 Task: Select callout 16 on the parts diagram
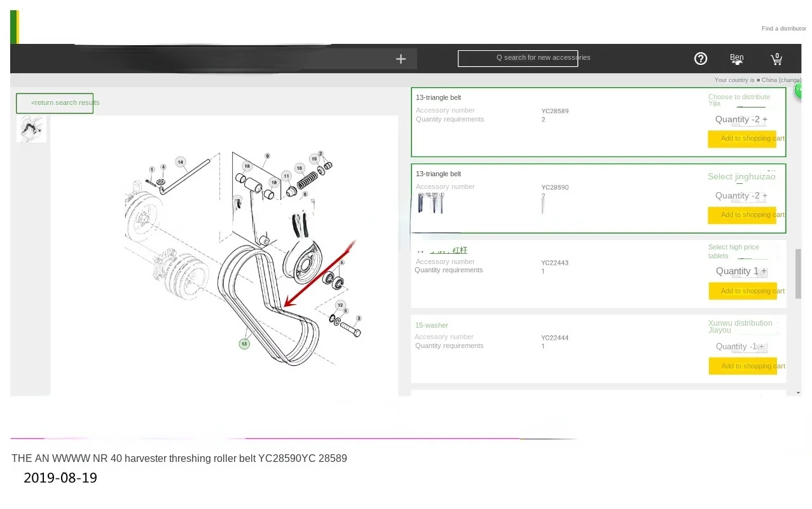(299, 168)
